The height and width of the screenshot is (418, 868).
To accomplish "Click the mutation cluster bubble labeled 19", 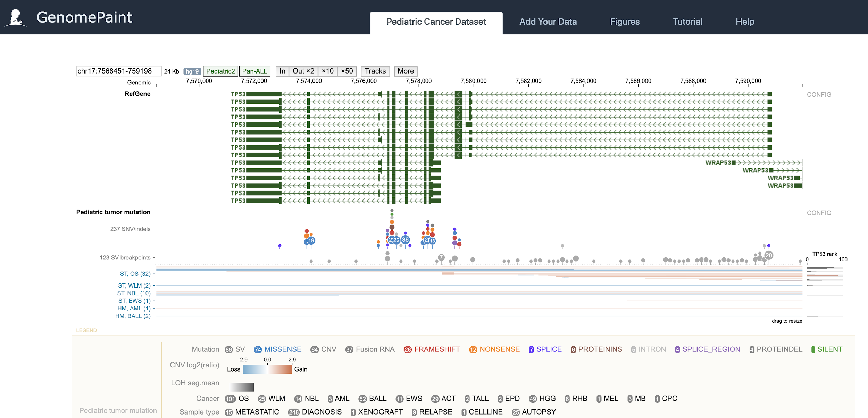I will click(x=311, y=240).
